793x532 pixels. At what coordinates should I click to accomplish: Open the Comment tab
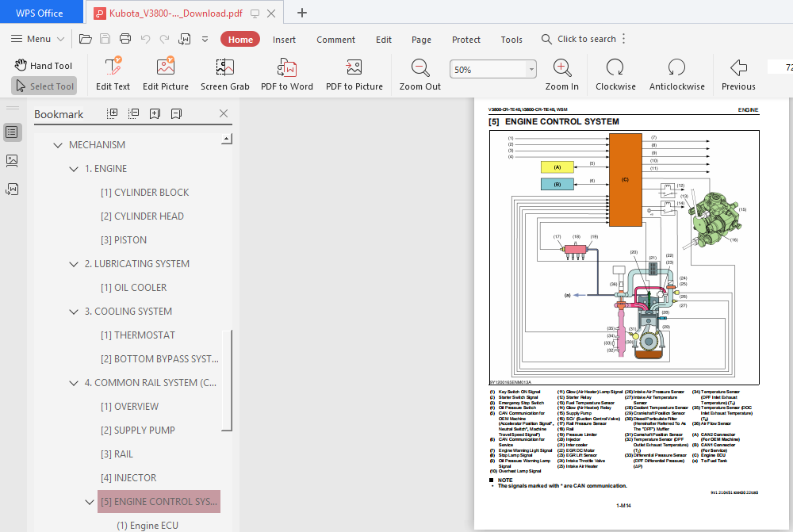pyautogui.click(x=335, y=40)
